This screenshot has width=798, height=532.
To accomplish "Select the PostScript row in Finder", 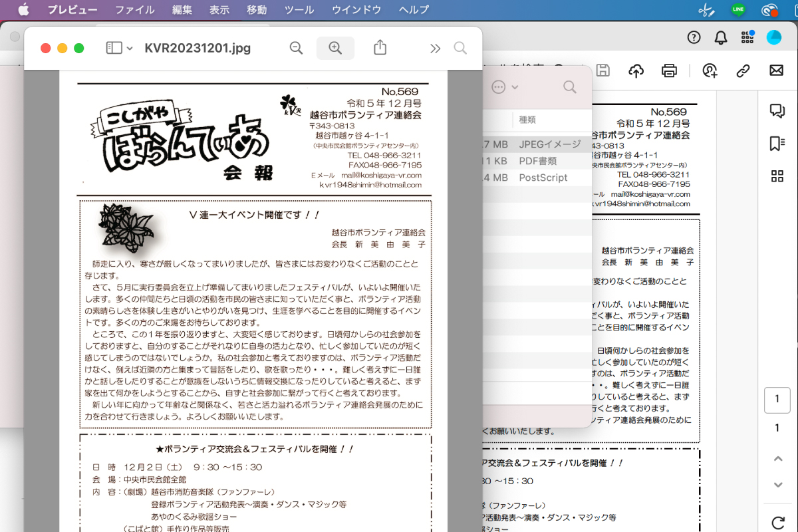I will [537, 178].
